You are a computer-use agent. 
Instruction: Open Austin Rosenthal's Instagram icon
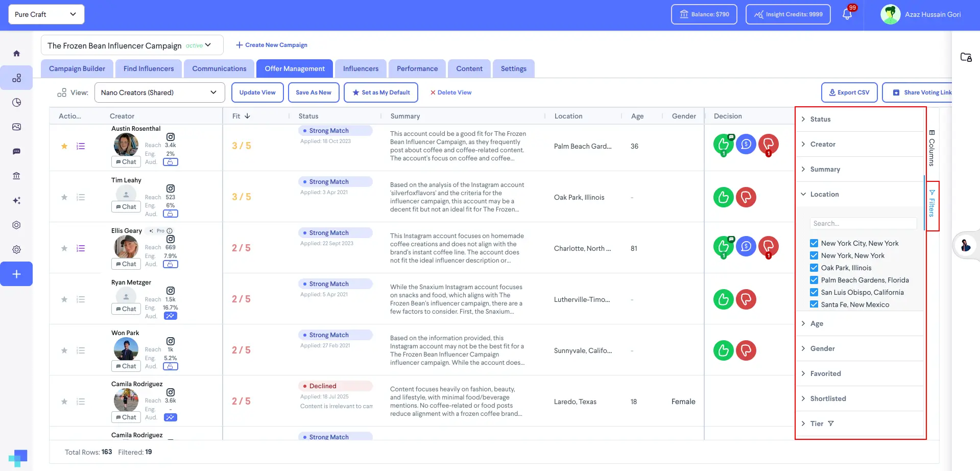point(171,137)
